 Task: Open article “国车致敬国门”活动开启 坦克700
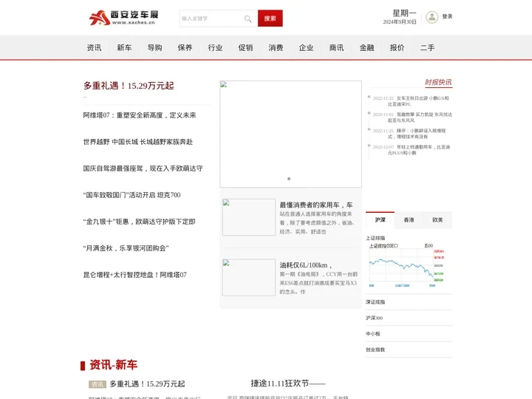tap(132, 195)
